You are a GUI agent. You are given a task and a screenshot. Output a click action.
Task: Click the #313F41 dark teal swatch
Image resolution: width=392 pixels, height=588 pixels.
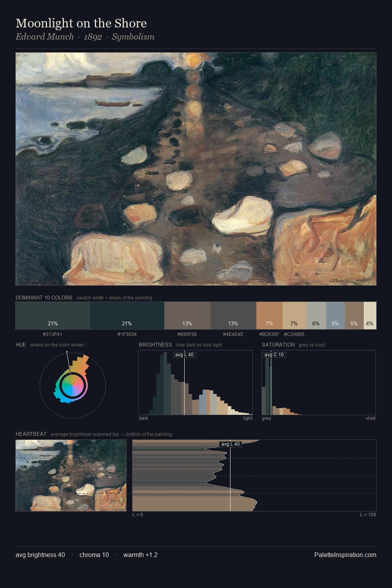53,316
